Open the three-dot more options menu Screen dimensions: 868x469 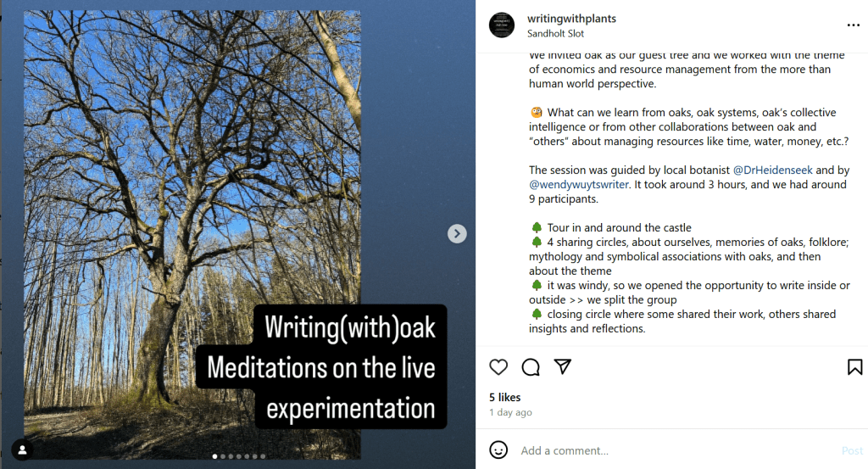click(853, 25)
